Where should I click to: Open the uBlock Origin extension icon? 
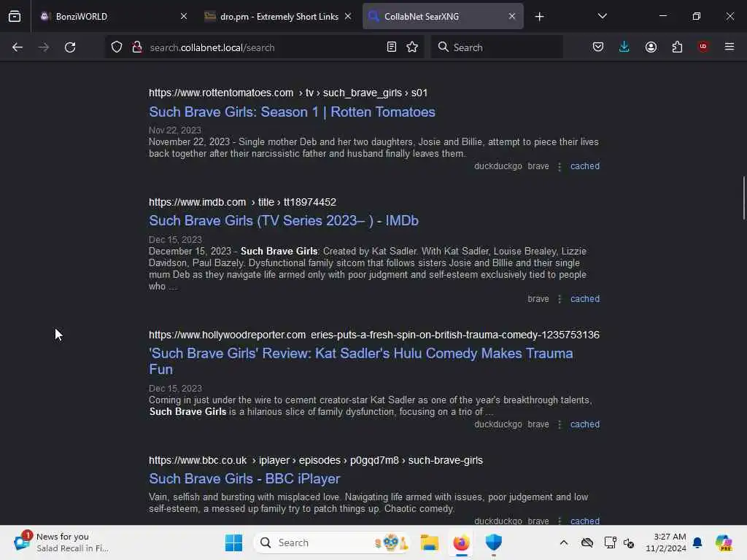pos(703,47)
